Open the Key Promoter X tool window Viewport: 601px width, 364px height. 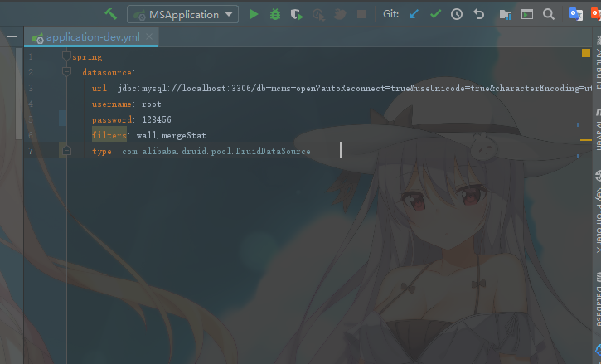pyautogui.click(x=598, y=211)
